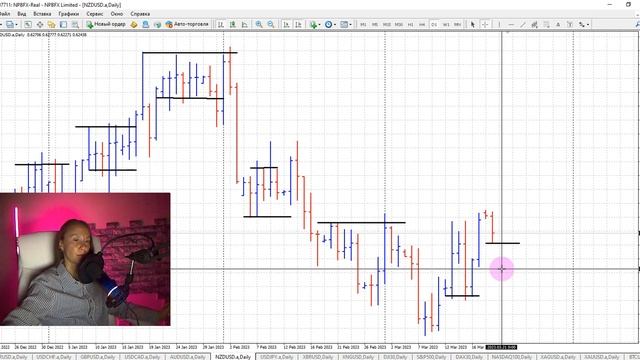Image resolution: width=640 pixels, height=360 pixels.
Task: Select the W1 timeframe
Action: click(446, 24)
